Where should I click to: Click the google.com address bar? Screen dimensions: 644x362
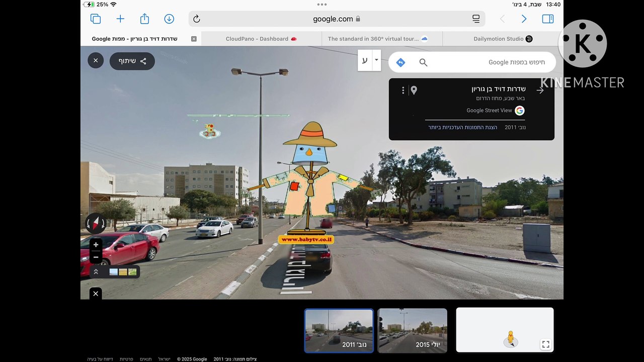click(337, 19)
